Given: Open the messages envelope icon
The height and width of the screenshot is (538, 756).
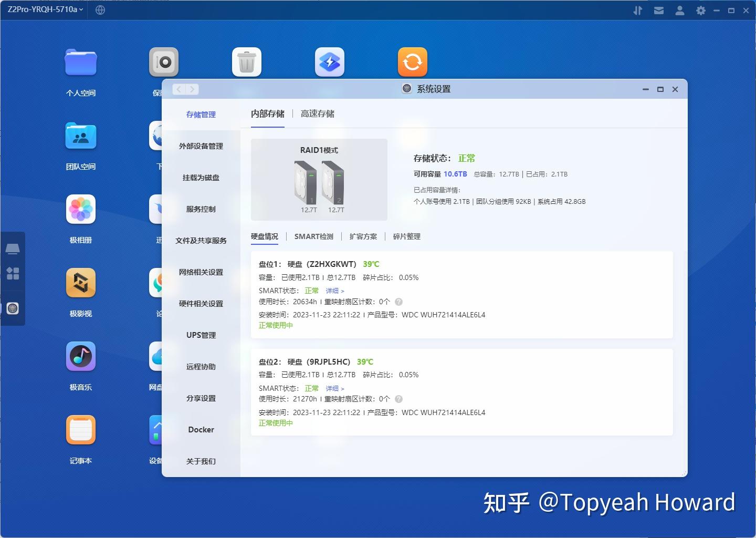Looking at the screenshot, I should pos(659,10).
